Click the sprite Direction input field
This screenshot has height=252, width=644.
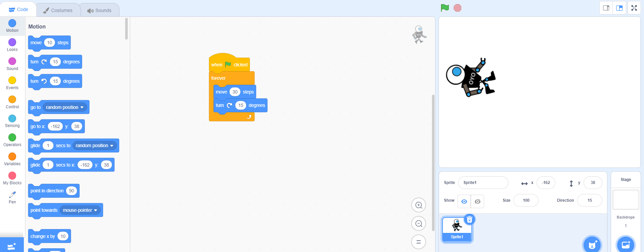[589, 200]
